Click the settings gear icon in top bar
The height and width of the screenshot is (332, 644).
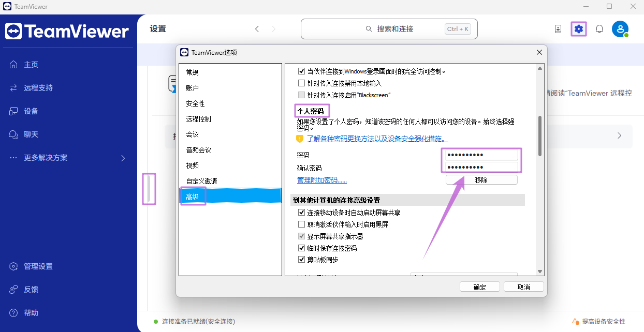click(578, 29)
